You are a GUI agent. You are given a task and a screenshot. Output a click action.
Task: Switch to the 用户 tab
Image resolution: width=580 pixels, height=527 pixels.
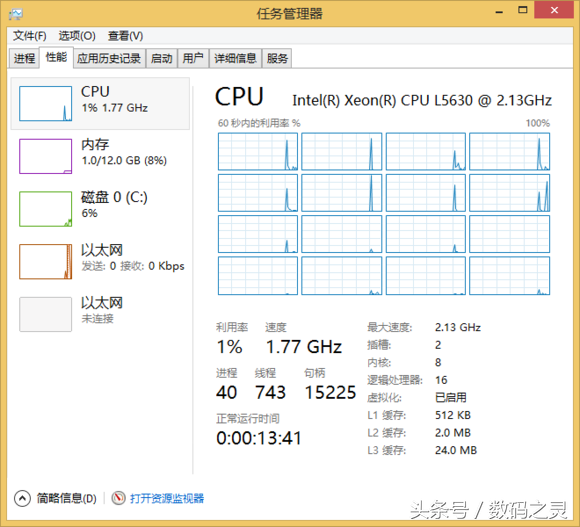tap(193, 58)
